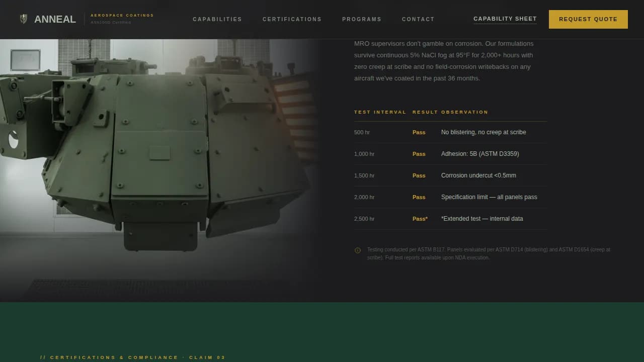The image size is (644, 362).
Task: Expand the TEST INTERVAL column header
Action: pos(380,112)
